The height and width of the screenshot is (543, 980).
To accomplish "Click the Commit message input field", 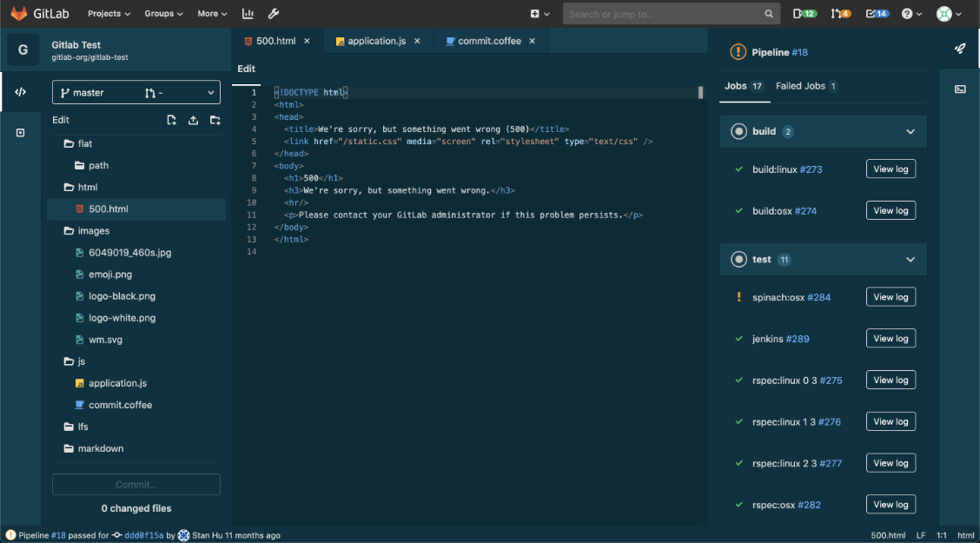I will 136,484.
